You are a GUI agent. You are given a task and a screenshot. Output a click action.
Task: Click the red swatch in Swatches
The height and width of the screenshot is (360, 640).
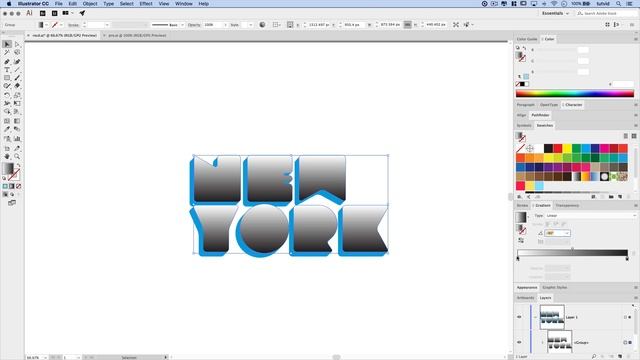558,149
